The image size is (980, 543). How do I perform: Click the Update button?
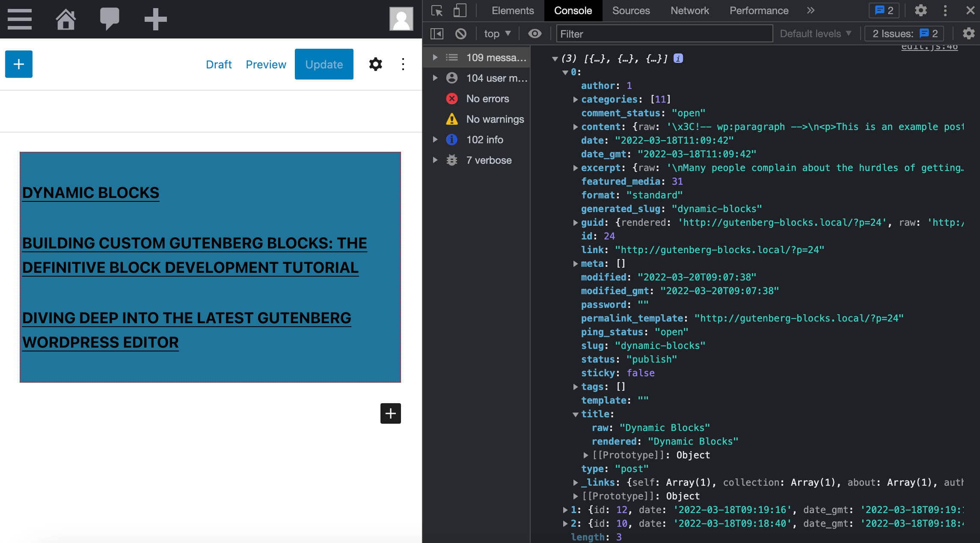click(x=324, y=64)
